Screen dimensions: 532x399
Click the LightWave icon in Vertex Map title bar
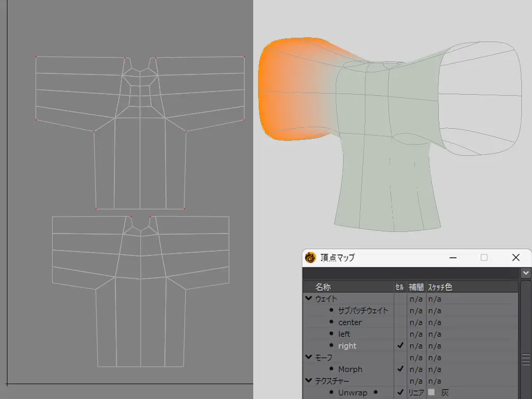[310, 257]
